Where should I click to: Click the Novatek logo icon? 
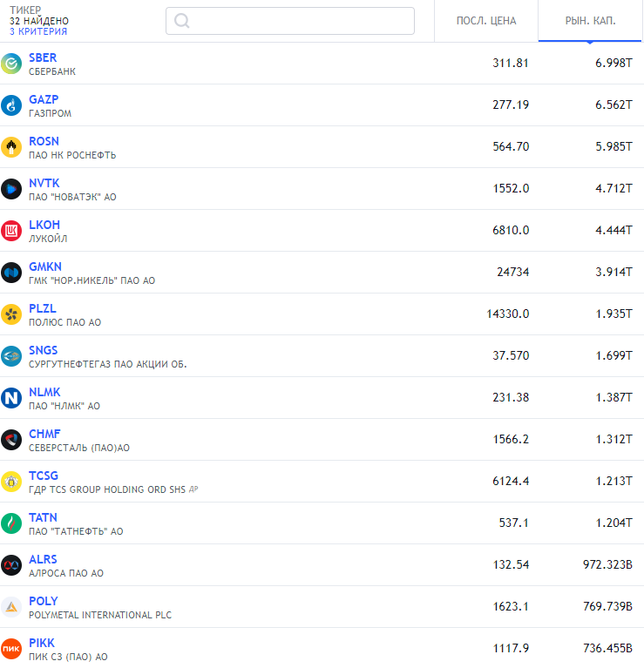point(11,189)
